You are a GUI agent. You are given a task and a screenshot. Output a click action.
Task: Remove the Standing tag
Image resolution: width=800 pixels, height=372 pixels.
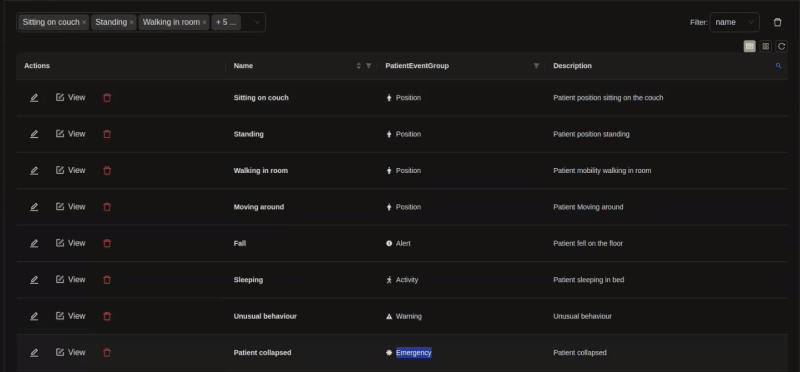(x=132, y=22)
